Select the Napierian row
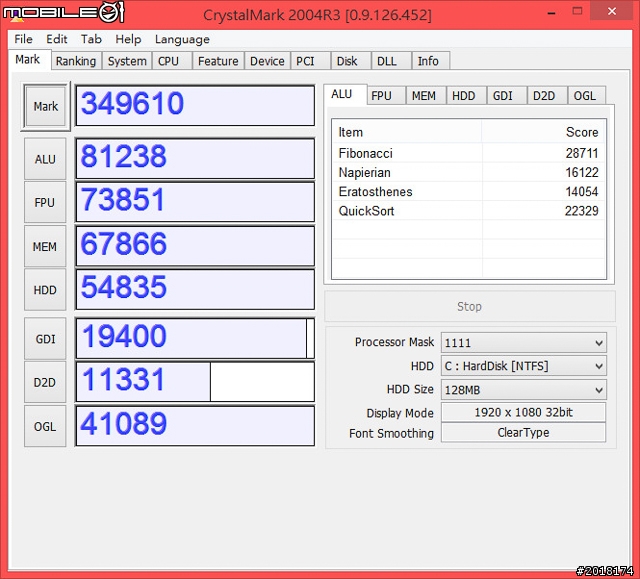The width and height of the screenshot is (640, 579). 469,172
